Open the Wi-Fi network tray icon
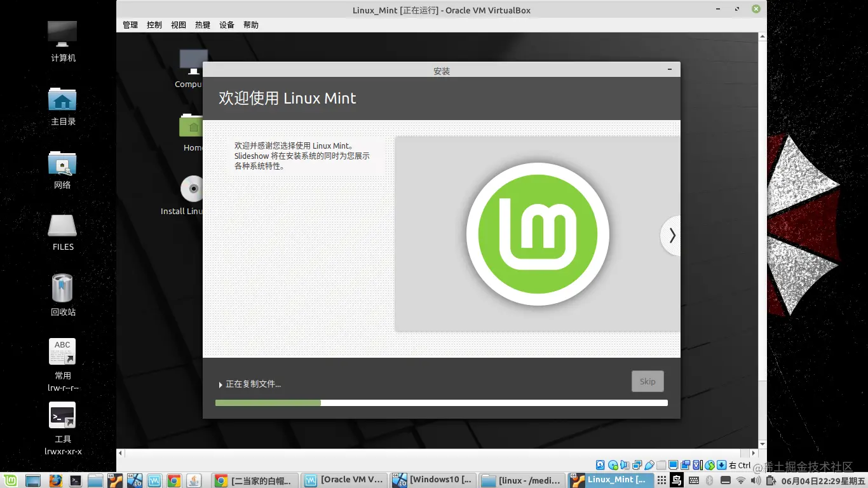868x488 pixels. click(x=740, y=480)
